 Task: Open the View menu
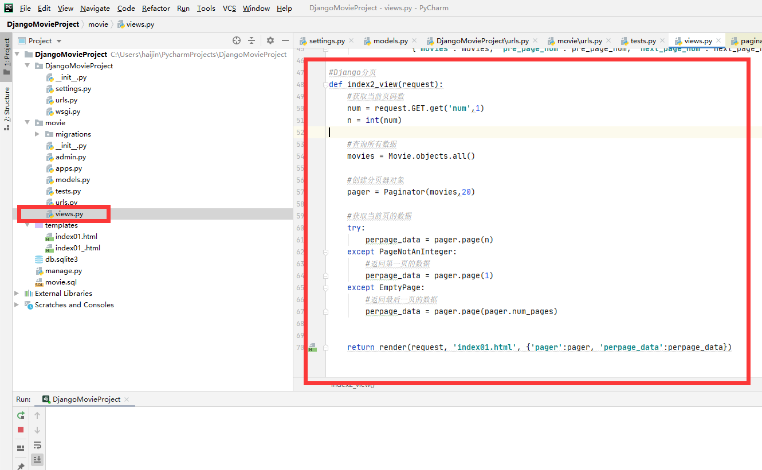65,8
